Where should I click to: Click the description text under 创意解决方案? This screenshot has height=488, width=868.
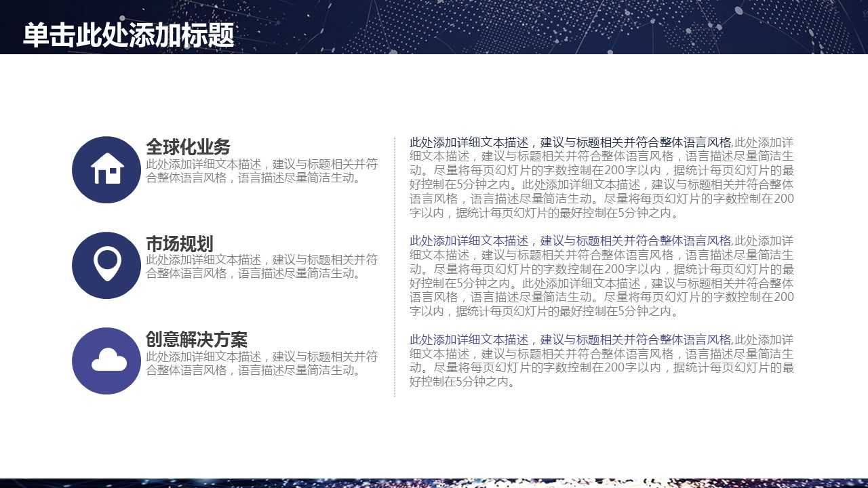pos(262,363)
